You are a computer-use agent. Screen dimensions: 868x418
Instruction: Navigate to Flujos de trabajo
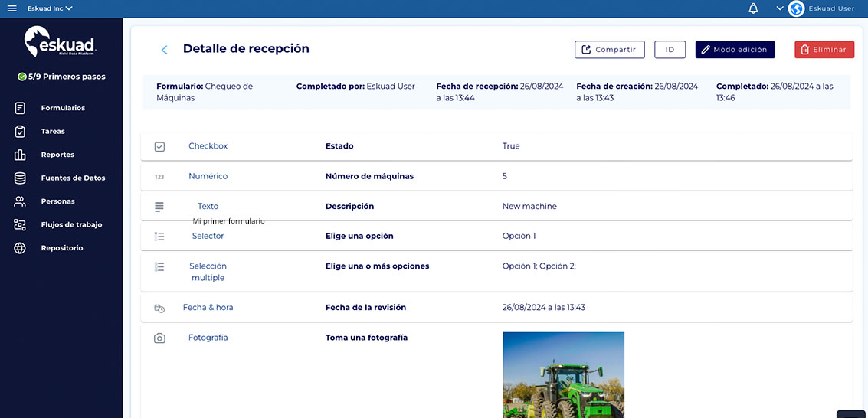point(70,224)
